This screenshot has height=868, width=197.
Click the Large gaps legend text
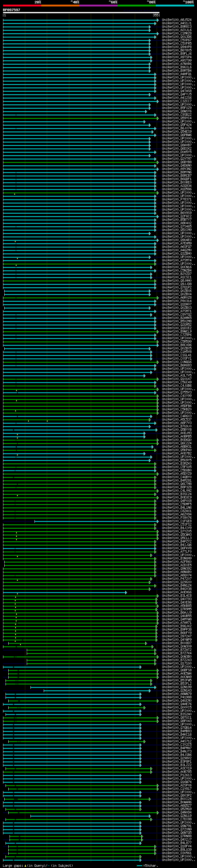[x=38, y=865]
